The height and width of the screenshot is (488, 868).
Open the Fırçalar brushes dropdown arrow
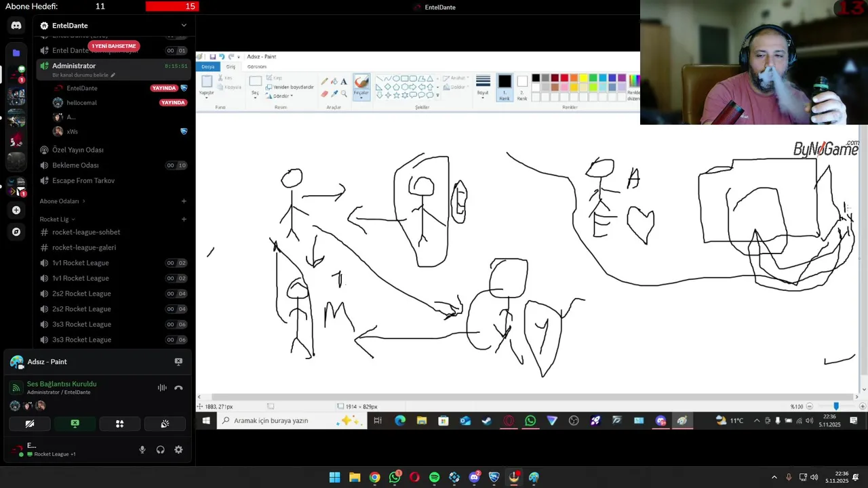pyautogui.click(x=361, y=98)
